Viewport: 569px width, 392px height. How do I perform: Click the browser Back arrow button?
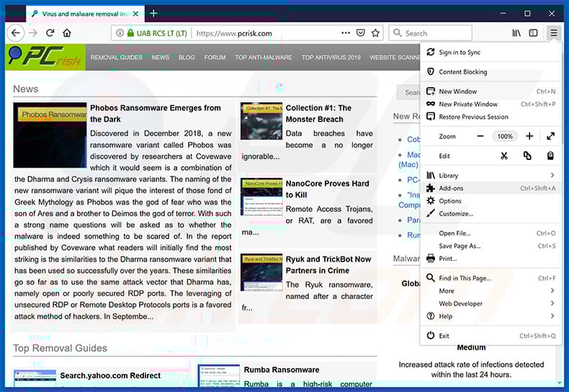point(16,33)
